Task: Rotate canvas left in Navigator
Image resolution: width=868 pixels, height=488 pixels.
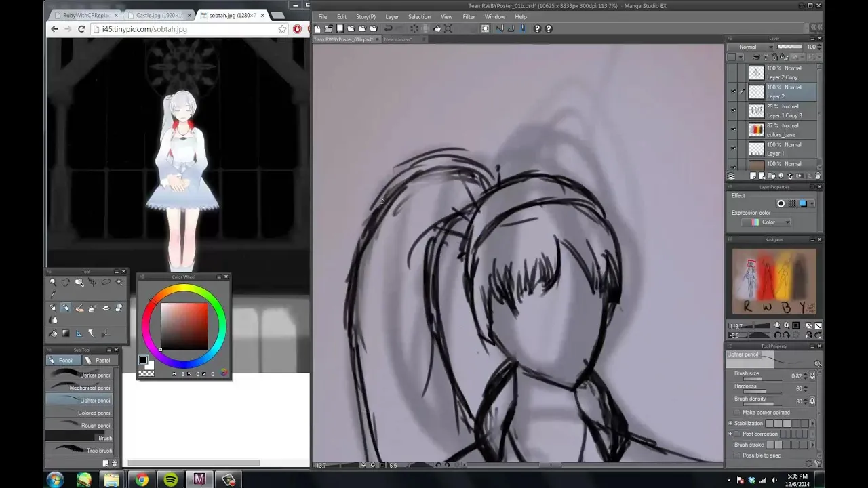Action: coord(777,335)
